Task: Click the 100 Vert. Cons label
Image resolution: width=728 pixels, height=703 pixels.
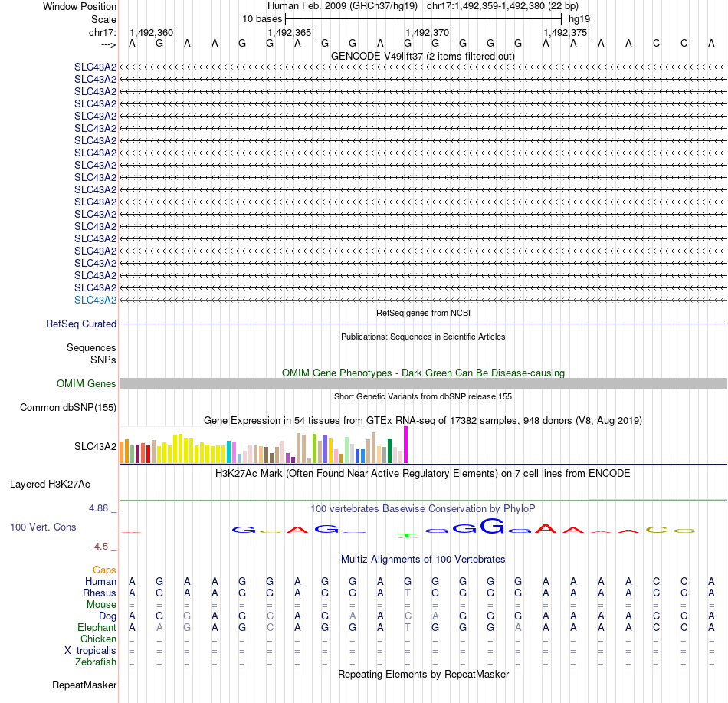Action: pos(43,527)
